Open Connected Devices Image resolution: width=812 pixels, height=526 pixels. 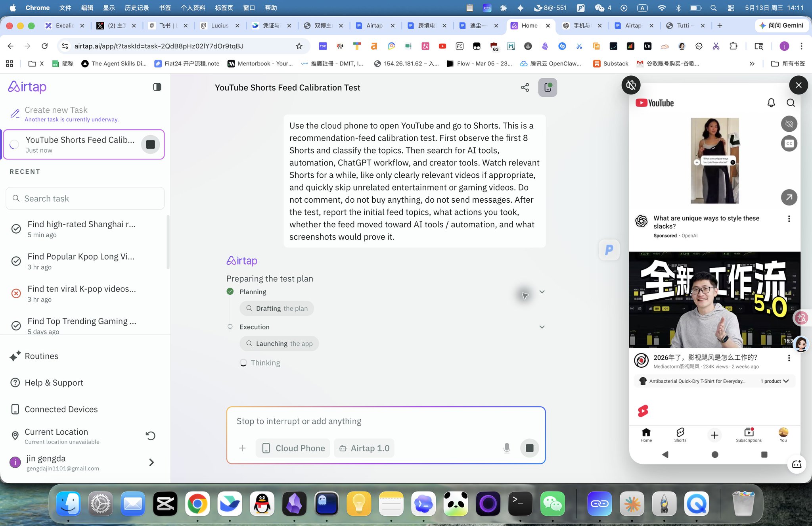pyautogui.click(x=61, y=409)
